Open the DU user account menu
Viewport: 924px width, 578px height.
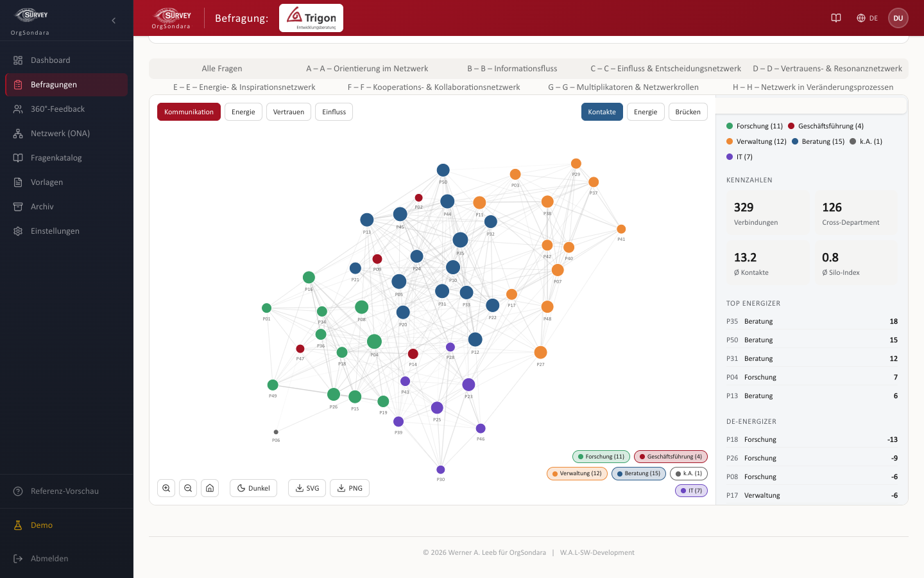[x=898, y=18]
